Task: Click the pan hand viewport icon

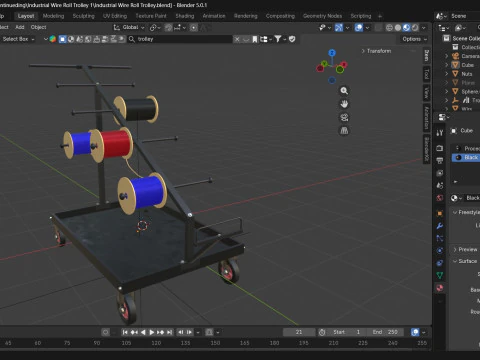Action: tap(344, 104)
